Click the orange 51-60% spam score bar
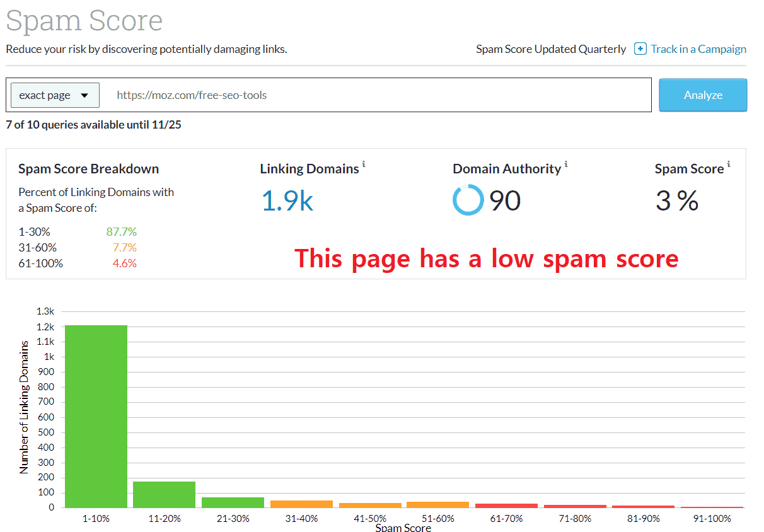The height and width of the screenshot is (532, 764). tap(438, 504)
